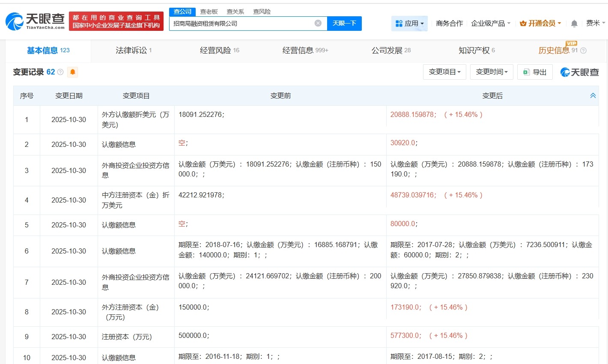Screen dimensions: 608x364
Task: Click the grid icon on the 应用 button
Action: 399,24
